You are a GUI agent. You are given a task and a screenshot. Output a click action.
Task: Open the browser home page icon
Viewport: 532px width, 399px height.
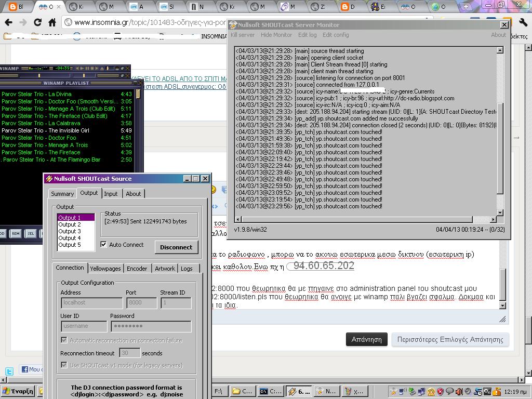(52, 22)
